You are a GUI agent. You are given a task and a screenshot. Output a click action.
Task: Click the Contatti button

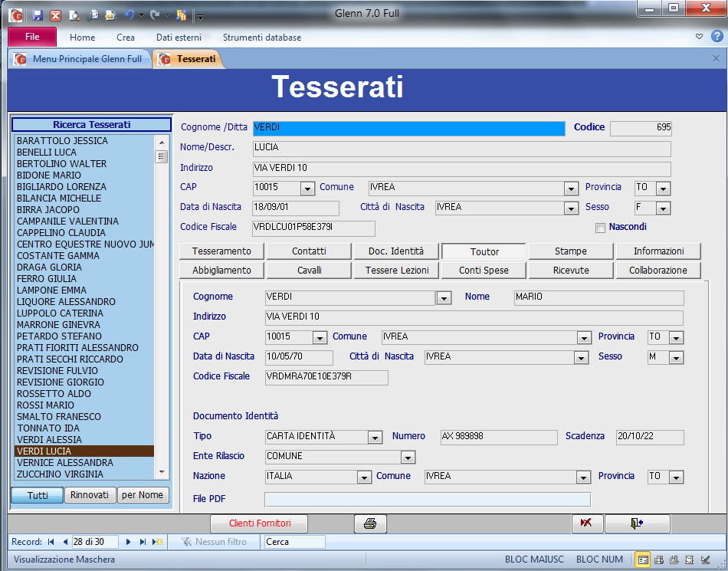click(309, 251)
